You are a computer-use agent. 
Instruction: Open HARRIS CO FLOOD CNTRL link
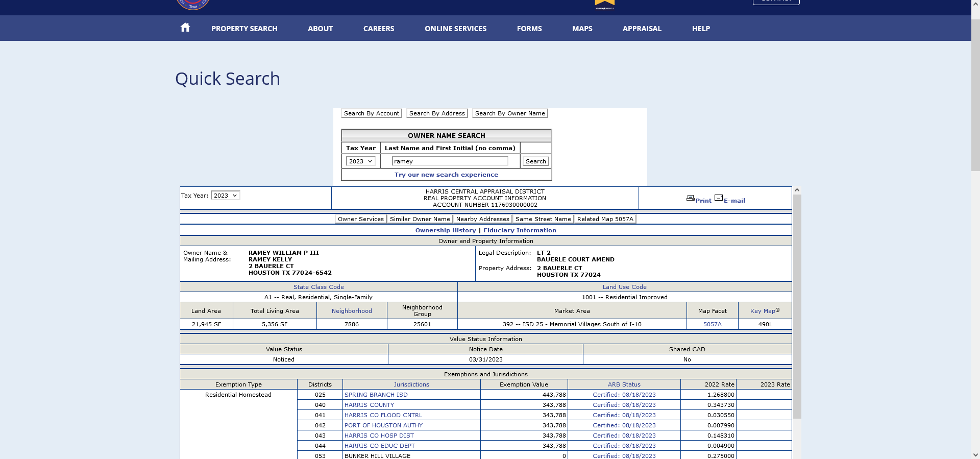pyautogui.click(x=383, y=415)
